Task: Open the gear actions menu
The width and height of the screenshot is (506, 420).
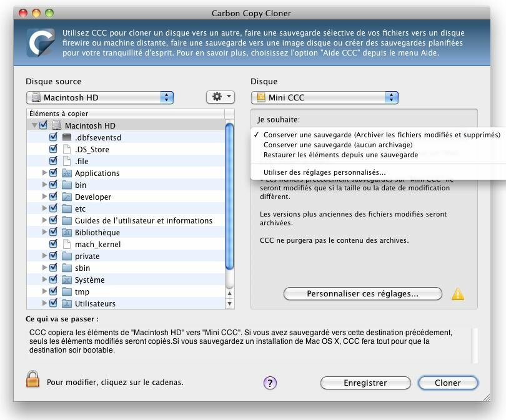Action: coord(221,97)
